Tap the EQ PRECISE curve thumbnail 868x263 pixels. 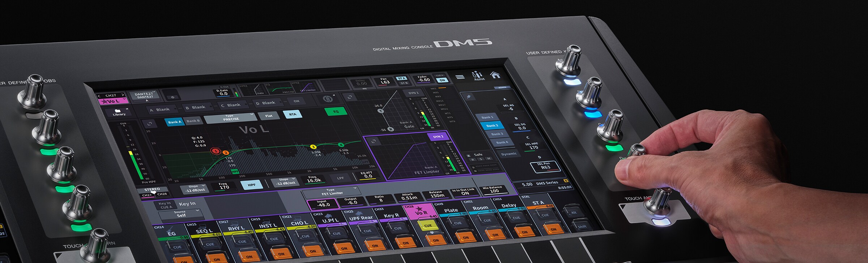tap(280, 88)
